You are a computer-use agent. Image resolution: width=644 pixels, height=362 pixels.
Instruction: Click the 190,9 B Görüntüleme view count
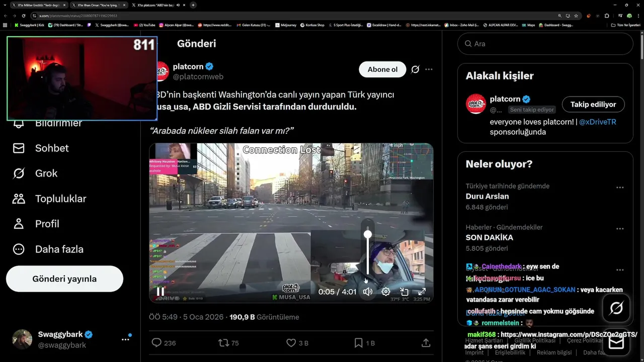tap(264, 317)
